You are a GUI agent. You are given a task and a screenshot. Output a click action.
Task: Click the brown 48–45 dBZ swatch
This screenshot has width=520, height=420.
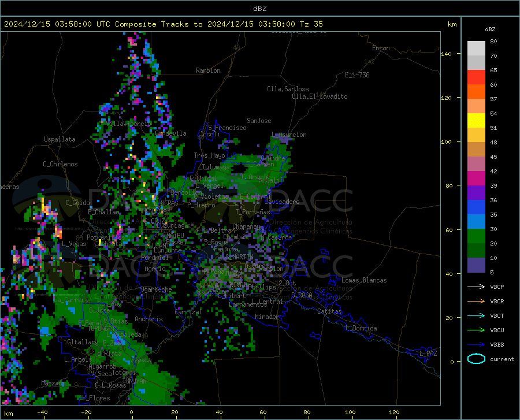[476, 150]
